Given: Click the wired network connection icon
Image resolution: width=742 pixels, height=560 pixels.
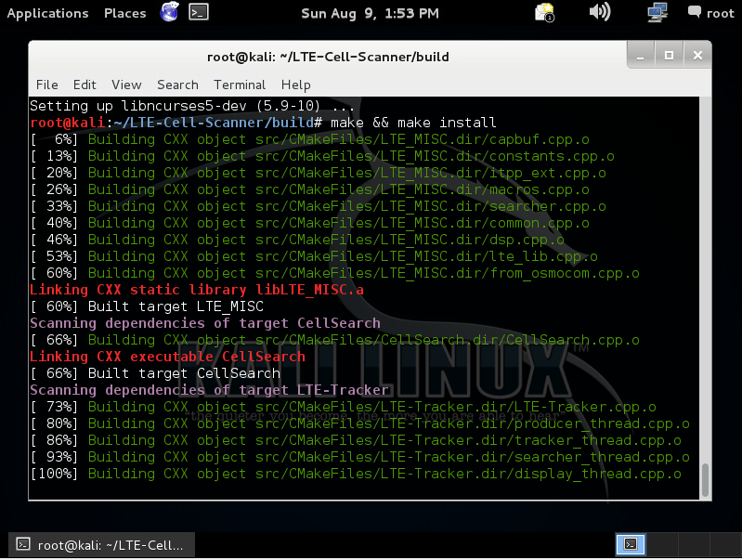Looking at the screenshot, I should [657, 13].
